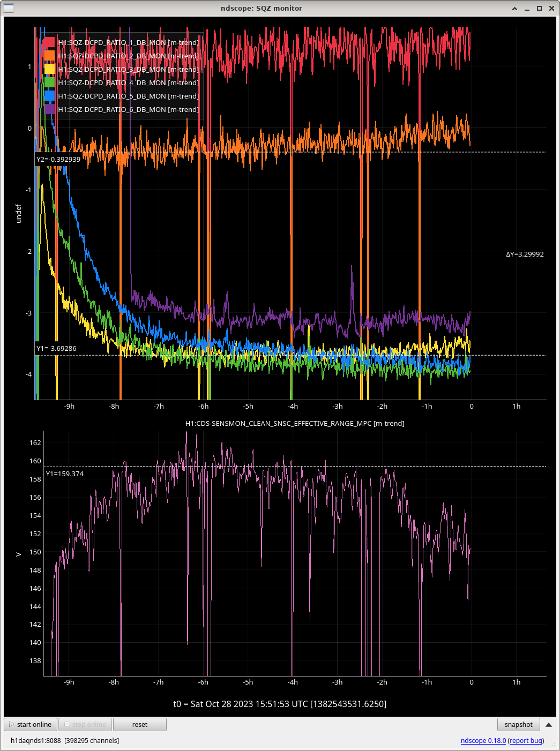Select the yellow RATIO_3_DB_MON legend entry
This screenshot has height=751, width=560.
point(128,69)
